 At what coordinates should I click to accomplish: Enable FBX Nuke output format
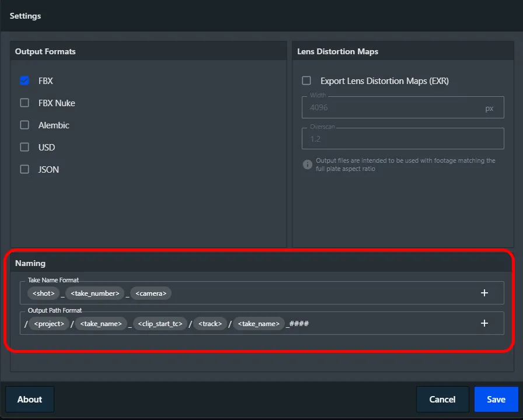pos(25,103)
